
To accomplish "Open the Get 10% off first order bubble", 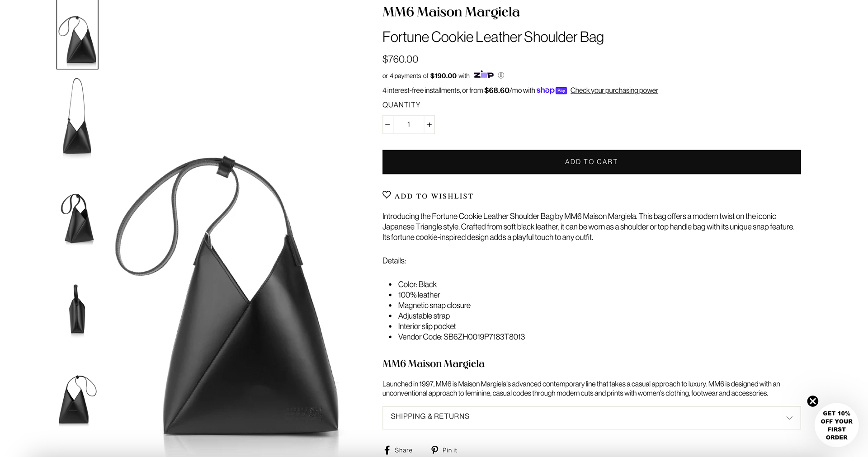I will 836,425.
